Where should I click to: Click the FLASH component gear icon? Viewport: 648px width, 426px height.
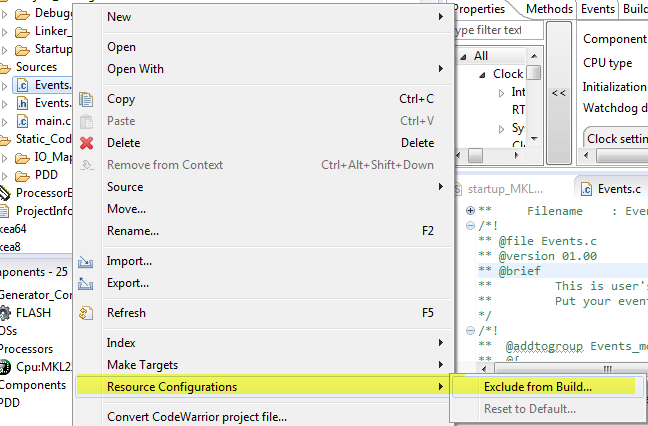[x=5, y=313]
